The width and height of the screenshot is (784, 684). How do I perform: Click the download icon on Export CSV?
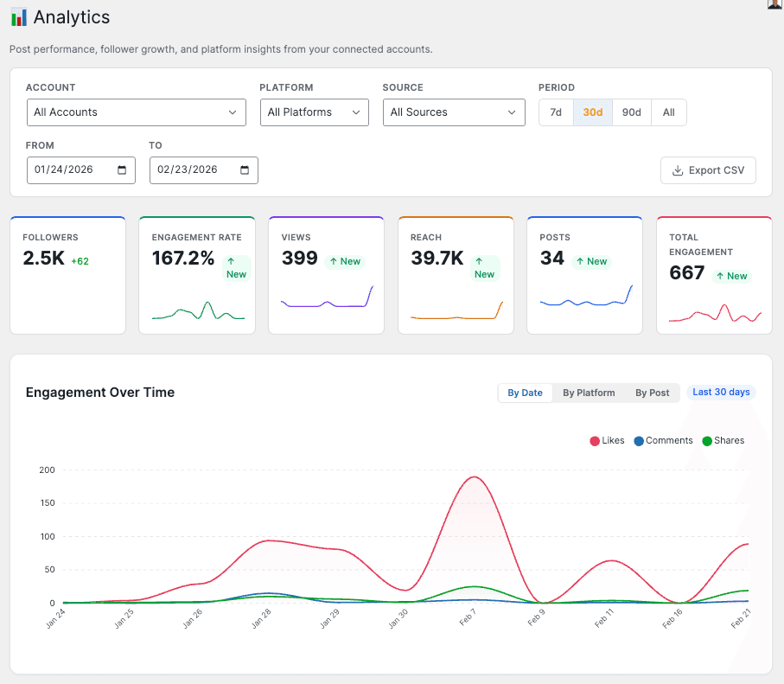[676, 170]
